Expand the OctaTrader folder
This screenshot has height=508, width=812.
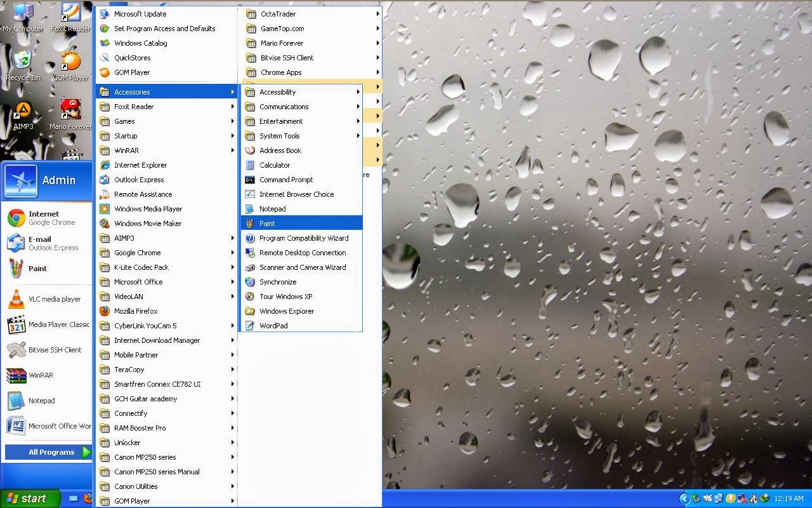[x=312, y=14]
